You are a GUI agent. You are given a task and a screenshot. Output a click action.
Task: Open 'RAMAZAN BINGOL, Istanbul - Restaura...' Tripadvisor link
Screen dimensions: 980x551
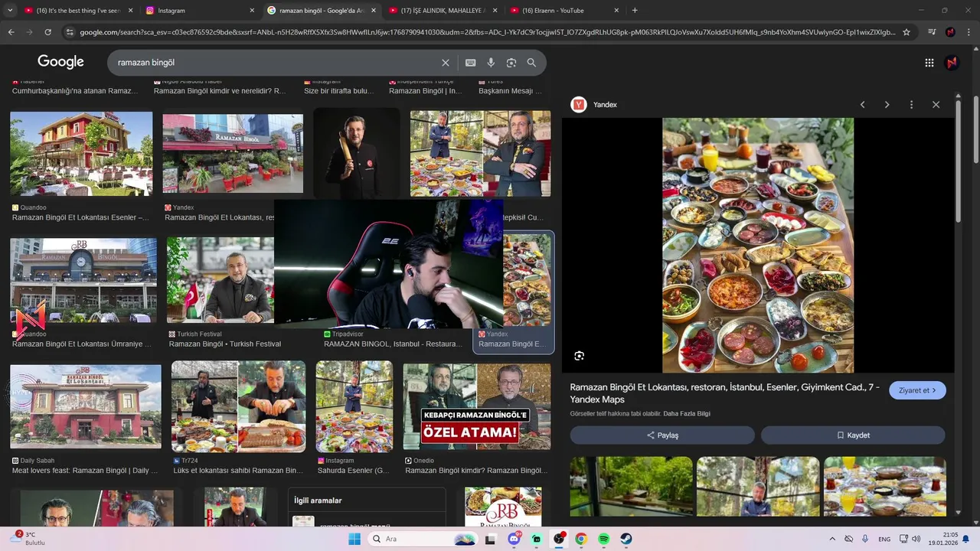click(x=393, y=344)
